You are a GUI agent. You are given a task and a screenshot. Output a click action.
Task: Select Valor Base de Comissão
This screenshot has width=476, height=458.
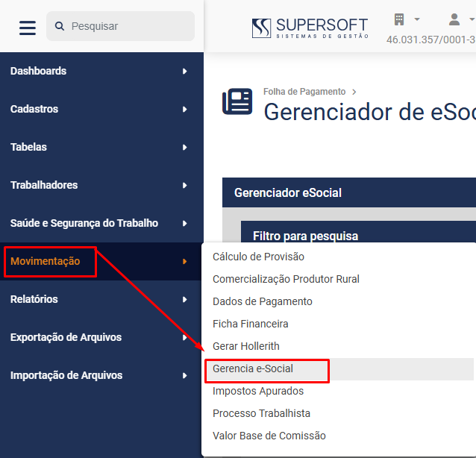[x=337, y=436]
